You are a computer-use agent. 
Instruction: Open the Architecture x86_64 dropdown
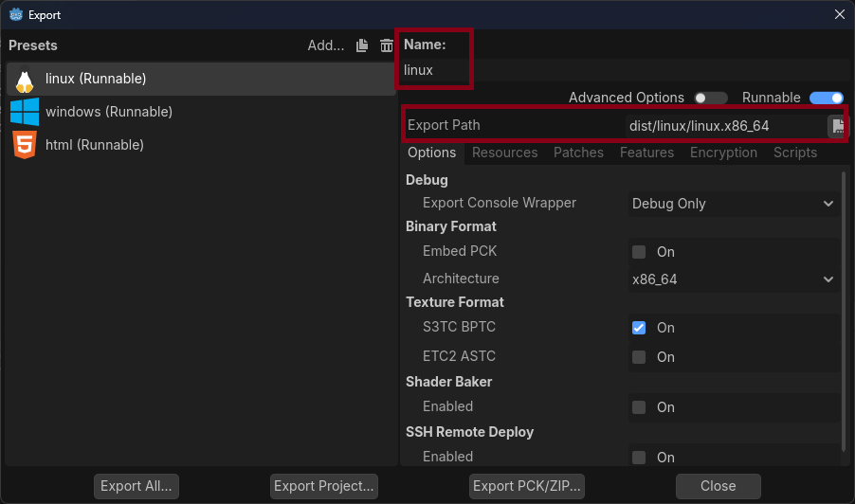click(733, 279)
